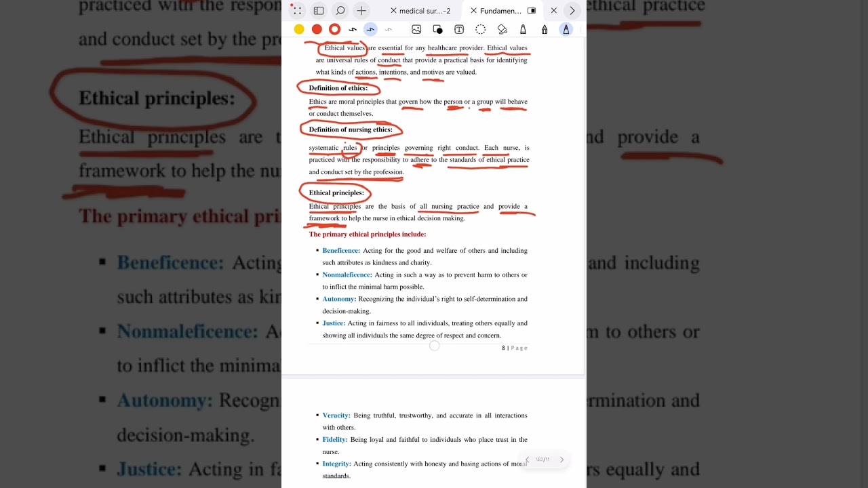Pick the red ring color swatch
This screenshot has height=488, width=868.
[334, 29]
